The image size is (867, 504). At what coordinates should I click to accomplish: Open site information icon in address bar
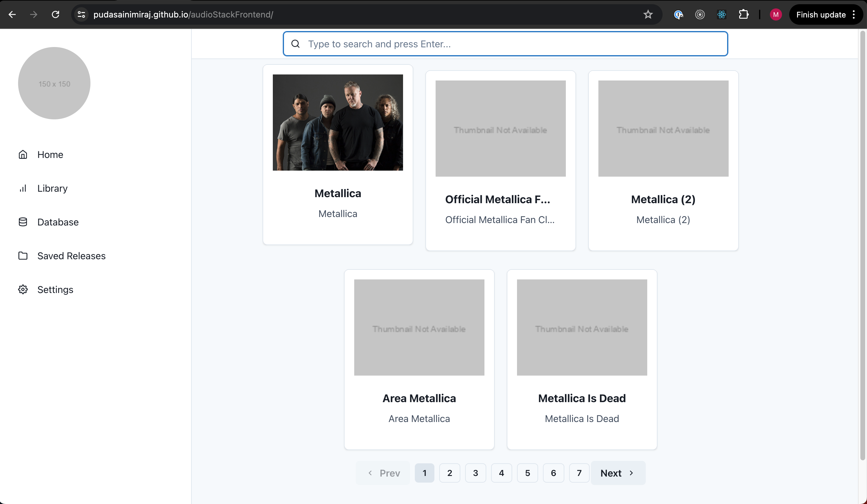[81, 14]
